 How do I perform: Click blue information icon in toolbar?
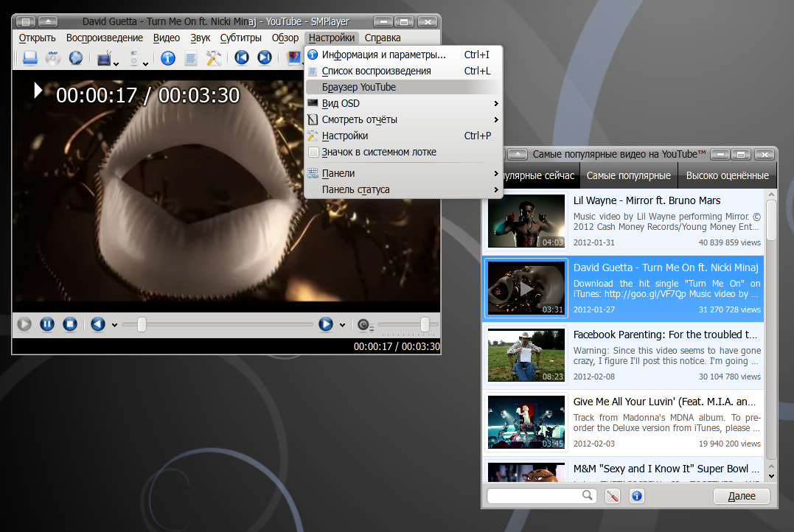coord(167,58)
